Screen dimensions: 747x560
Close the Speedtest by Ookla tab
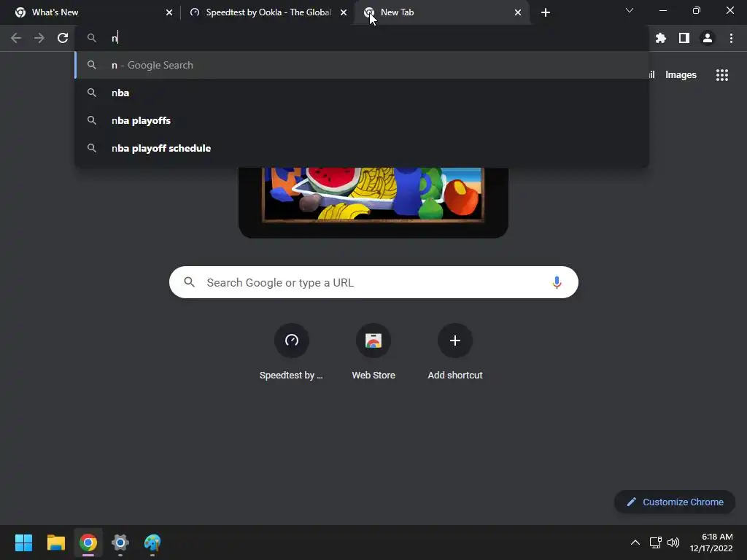click(x=344, y=12)
